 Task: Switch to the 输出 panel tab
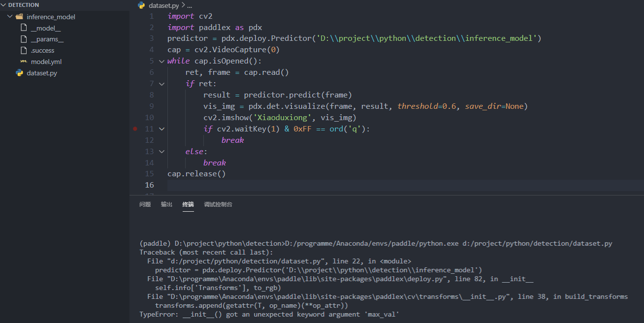click(166, 204)
